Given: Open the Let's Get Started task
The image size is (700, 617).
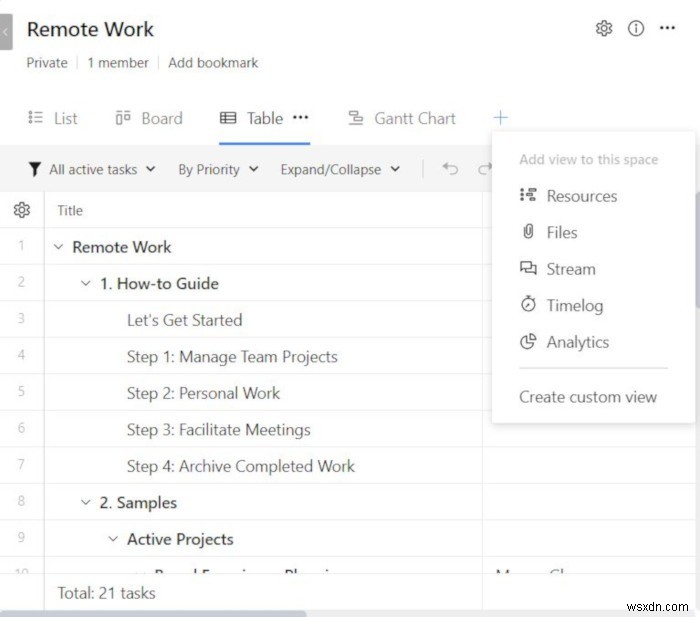Looking at the screenshot, I should coord(184,320).
